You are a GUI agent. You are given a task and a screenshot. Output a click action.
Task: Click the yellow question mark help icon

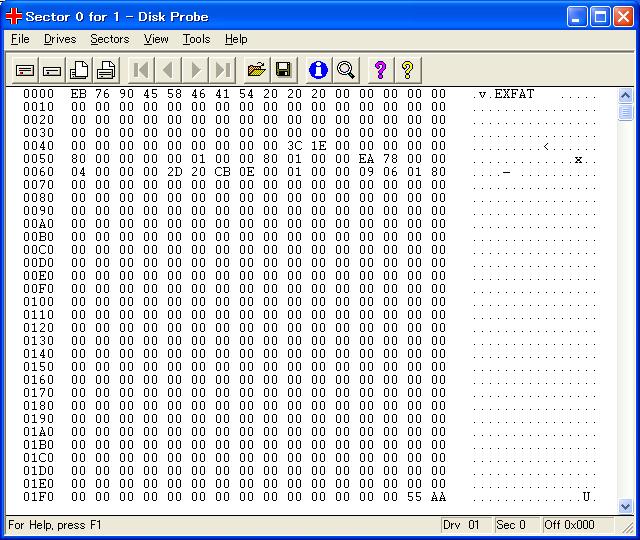click(407, 70)
